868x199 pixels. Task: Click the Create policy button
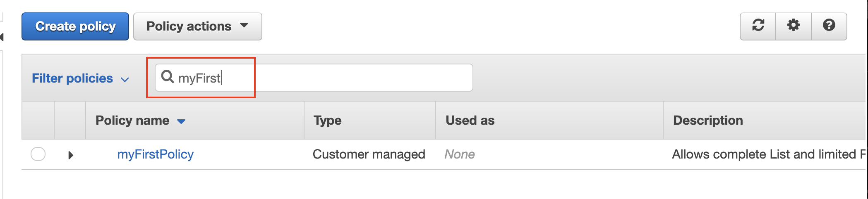click(75, 26)
